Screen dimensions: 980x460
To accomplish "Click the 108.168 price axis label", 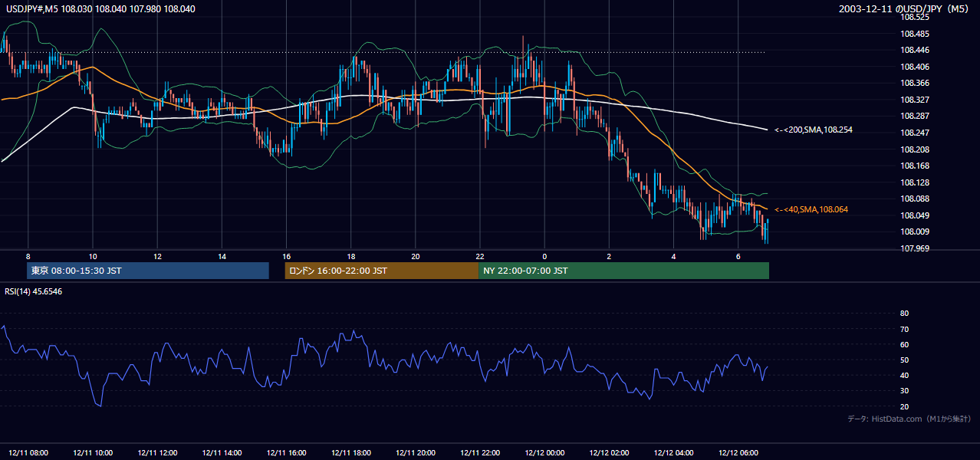I will 913,166.
